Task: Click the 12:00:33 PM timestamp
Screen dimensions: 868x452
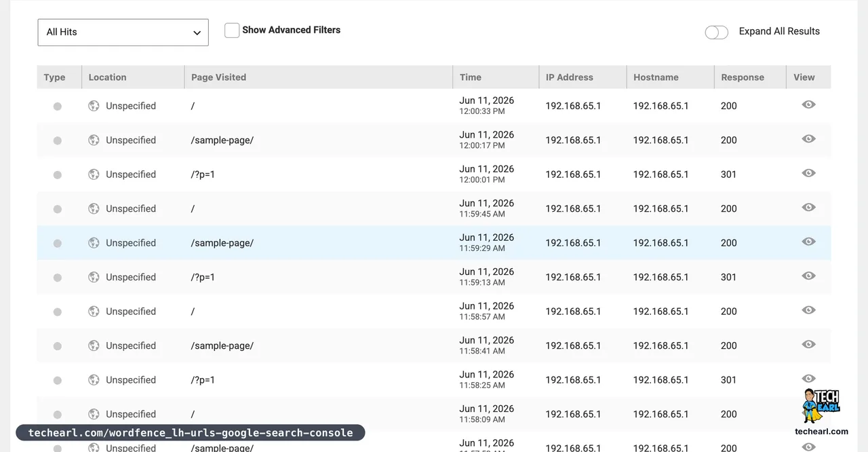Action: [x=482, y=111]
